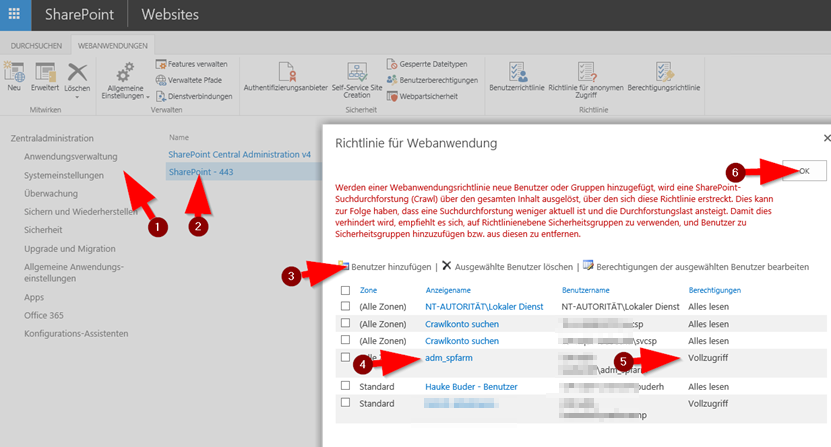The width and height of the screenshot is (831, 447).
Task: Click OK button in dialog
Action: click(804, 171)
